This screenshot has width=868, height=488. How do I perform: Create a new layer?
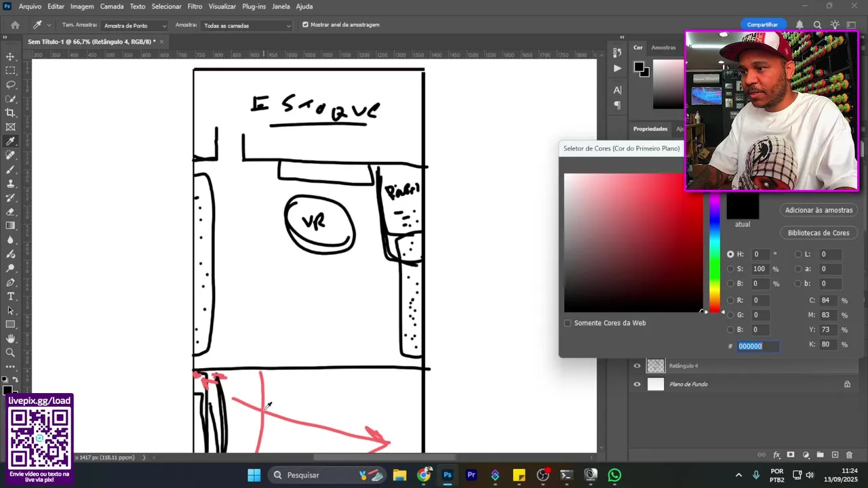(x=835, y=455)
